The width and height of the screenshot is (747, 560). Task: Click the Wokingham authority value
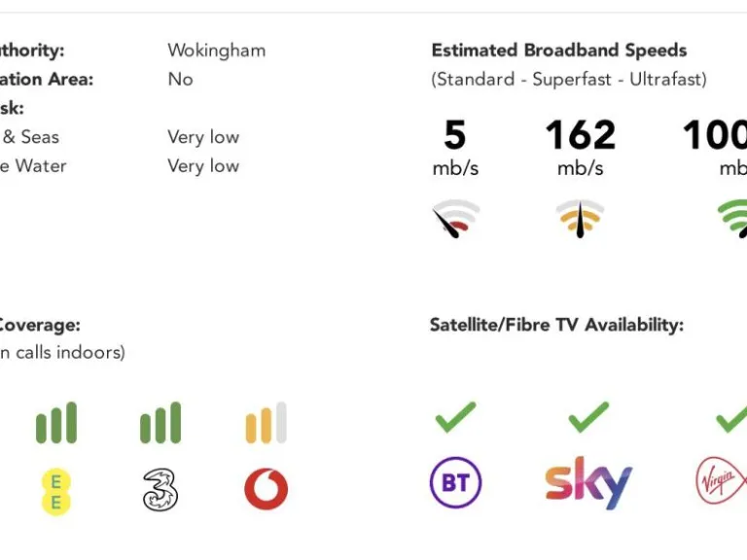click(216, 51)
